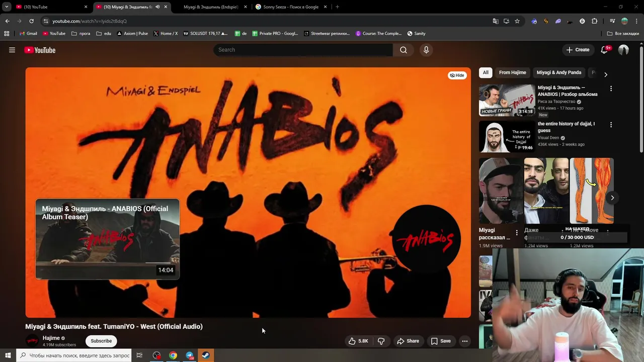
Task: Open the Все закладки bookmarks folder
Action: (623, 33)
